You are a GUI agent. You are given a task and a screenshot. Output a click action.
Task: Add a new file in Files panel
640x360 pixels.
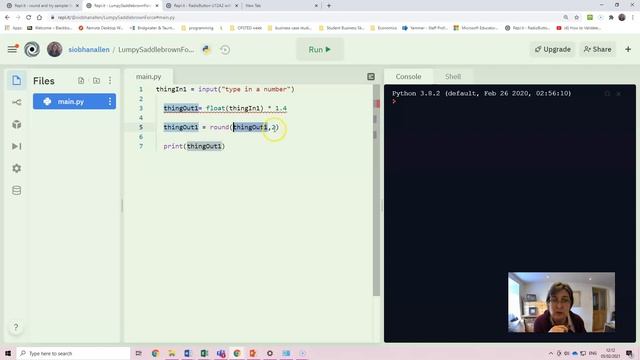click(81, 80)
